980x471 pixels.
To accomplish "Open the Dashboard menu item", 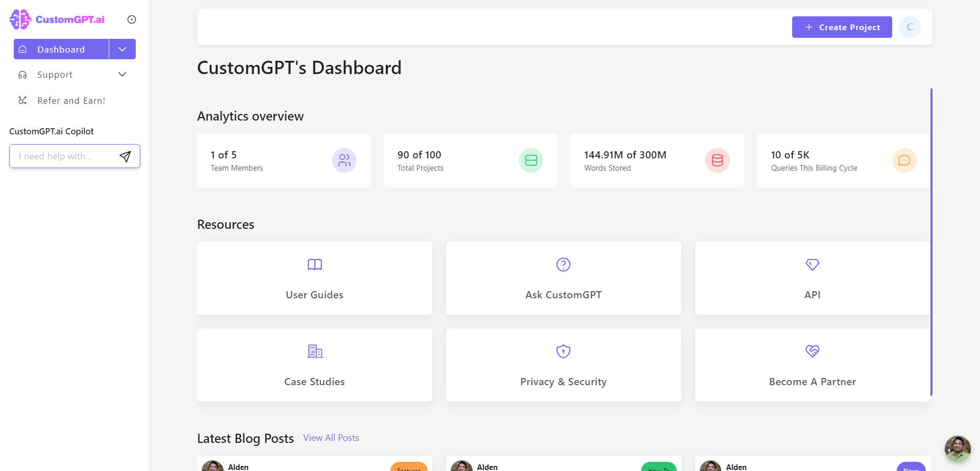I will tap(61, 49).
